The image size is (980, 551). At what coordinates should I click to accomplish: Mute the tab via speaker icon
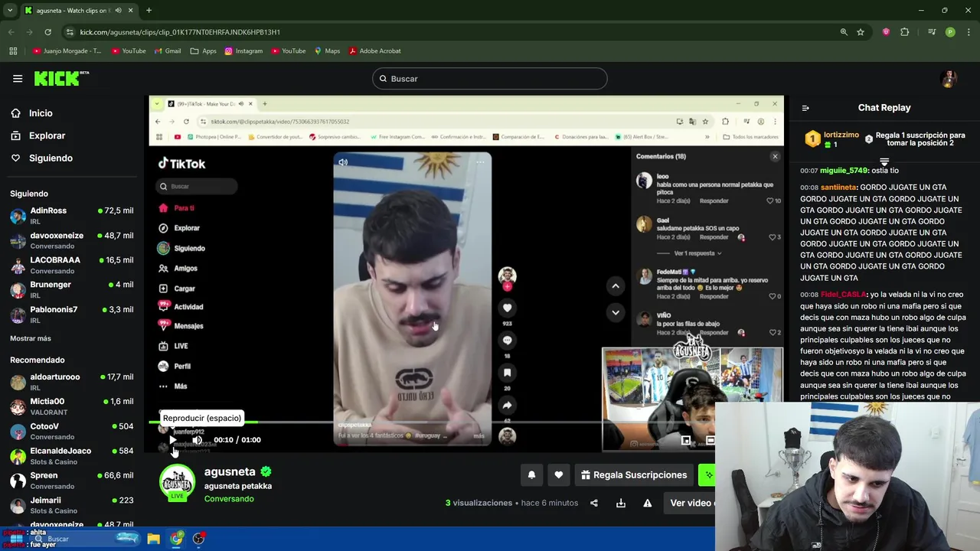click(x=118, y=11)
